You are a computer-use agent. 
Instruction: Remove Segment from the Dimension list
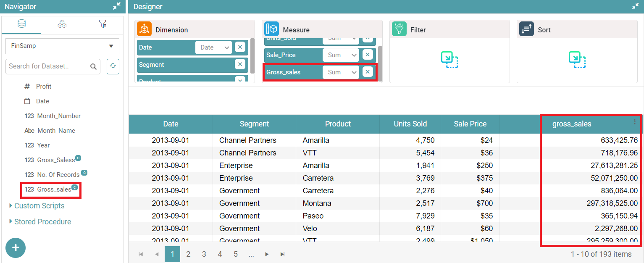(240, 64)
